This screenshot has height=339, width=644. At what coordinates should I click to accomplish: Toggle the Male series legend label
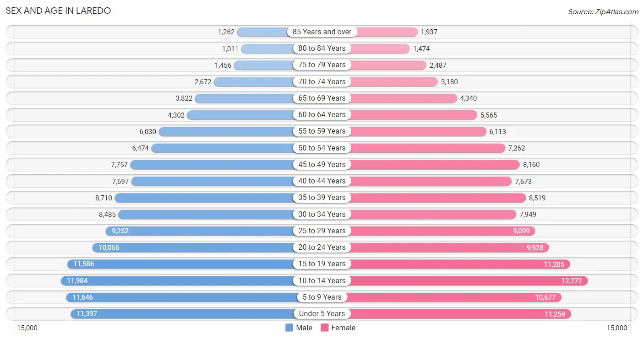click(304, 328)
